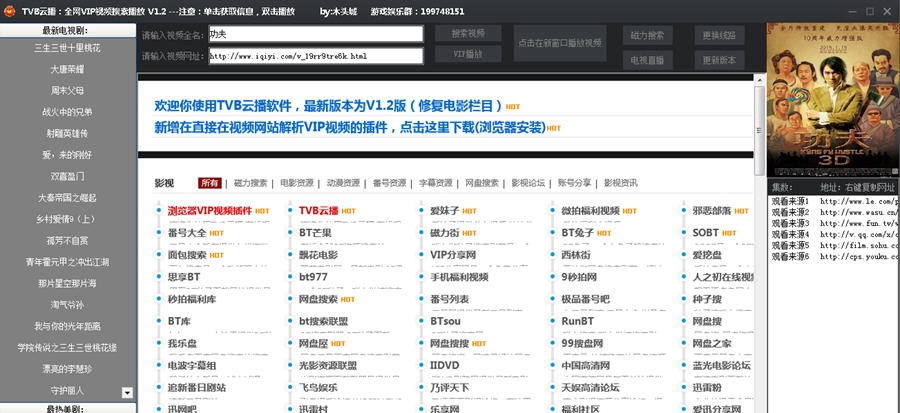Open the 番号大全 link
The height and width of the screenshot is (413, 900).
click(x=187, y=233)
